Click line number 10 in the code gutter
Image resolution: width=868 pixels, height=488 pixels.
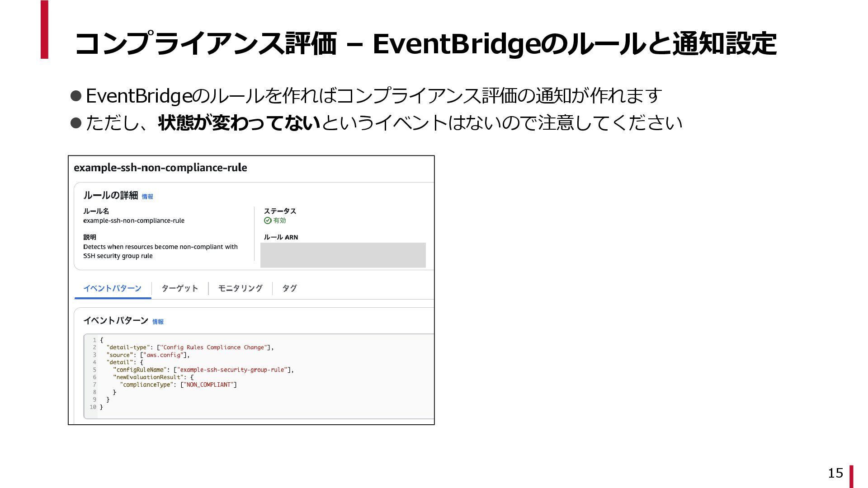(93, 407)
